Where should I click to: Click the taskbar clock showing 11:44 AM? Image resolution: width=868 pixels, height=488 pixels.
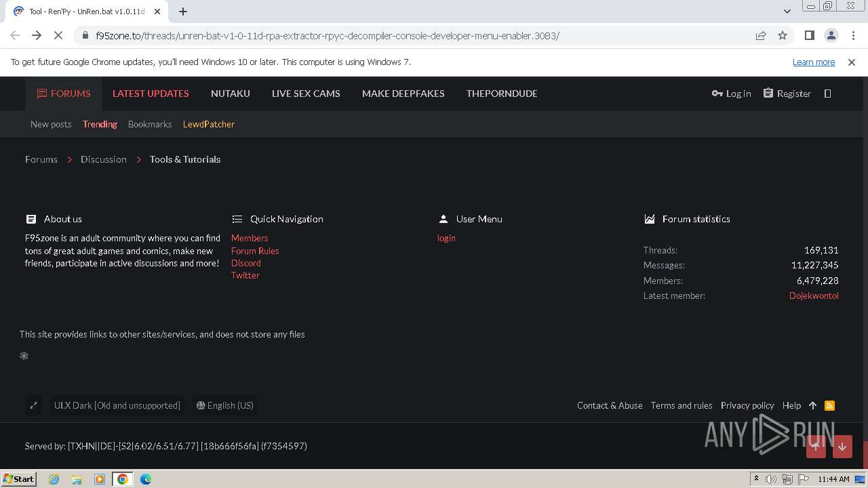tap(833, 479)
